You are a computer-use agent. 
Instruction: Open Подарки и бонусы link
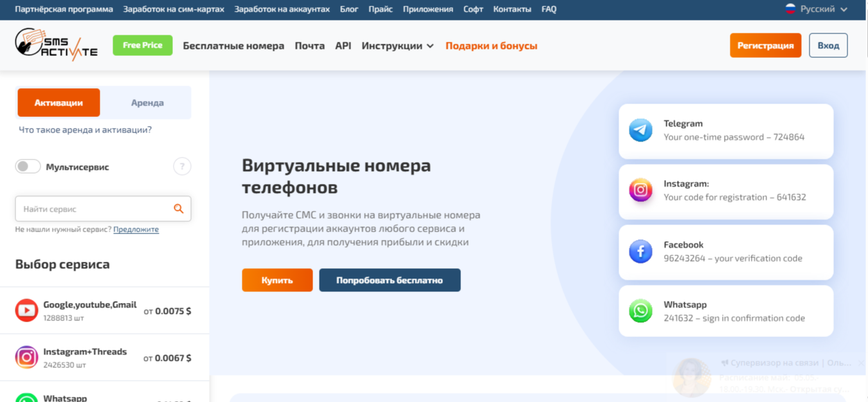pos(491,46)
